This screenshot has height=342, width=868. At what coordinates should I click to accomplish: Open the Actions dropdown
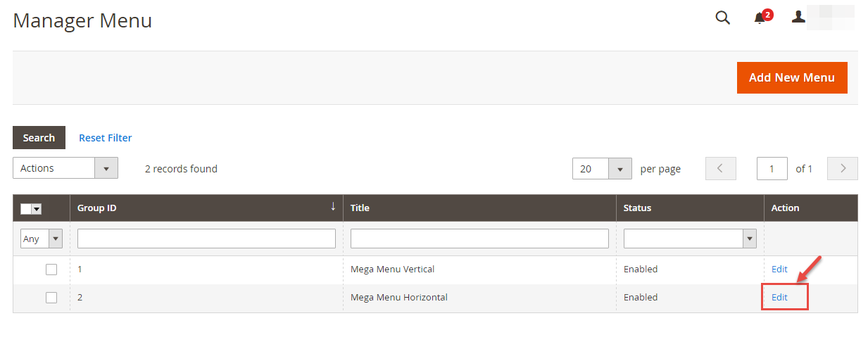coord(65,168)
